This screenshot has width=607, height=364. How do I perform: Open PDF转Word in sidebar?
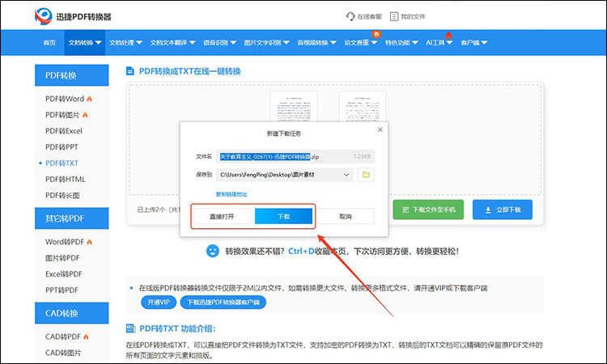pyautogui.click(x=65, y=99)
